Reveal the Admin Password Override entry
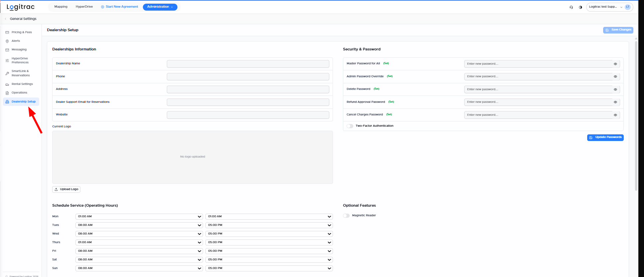 (x=615, y=77)
